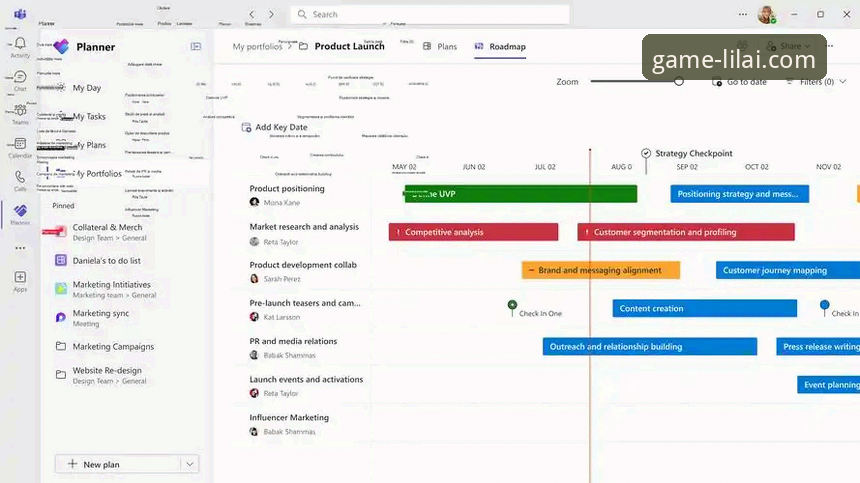Click the Add Key Date calendar icon

pos(246,127)
